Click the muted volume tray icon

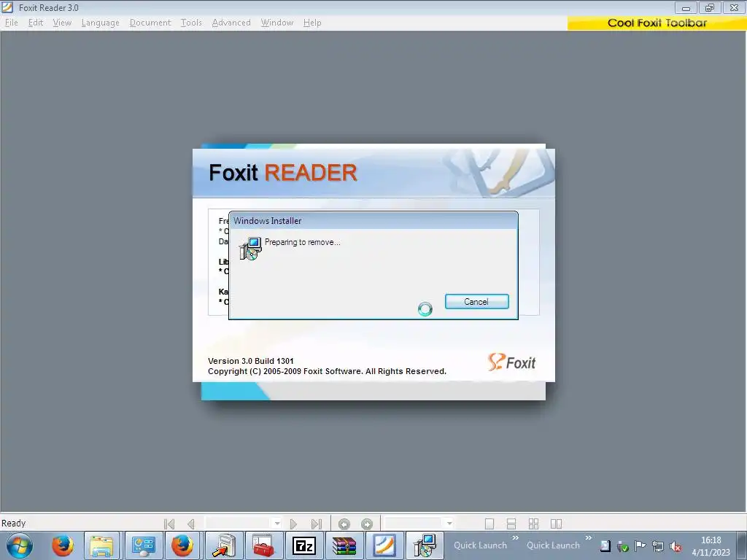[x=675, y=547]
